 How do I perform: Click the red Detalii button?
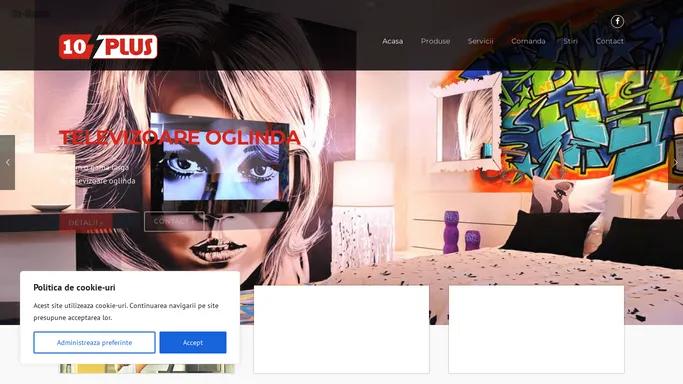tap(85, 222)
